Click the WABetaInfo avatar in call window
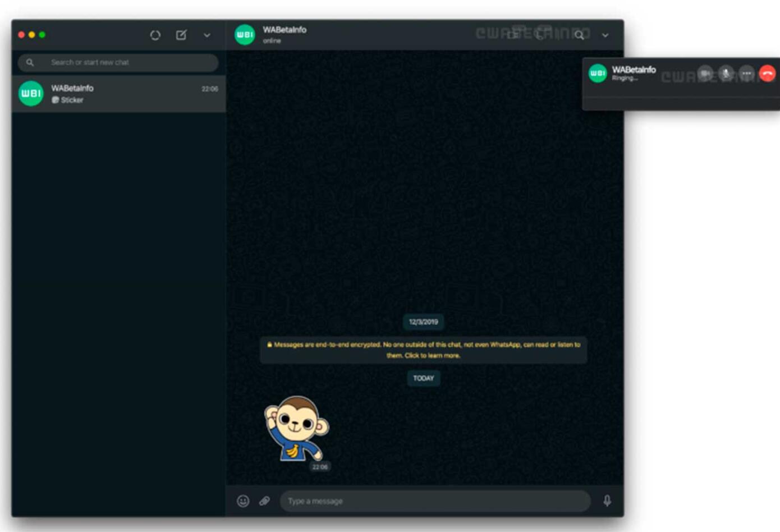780x532 pixels. [598, 73]
